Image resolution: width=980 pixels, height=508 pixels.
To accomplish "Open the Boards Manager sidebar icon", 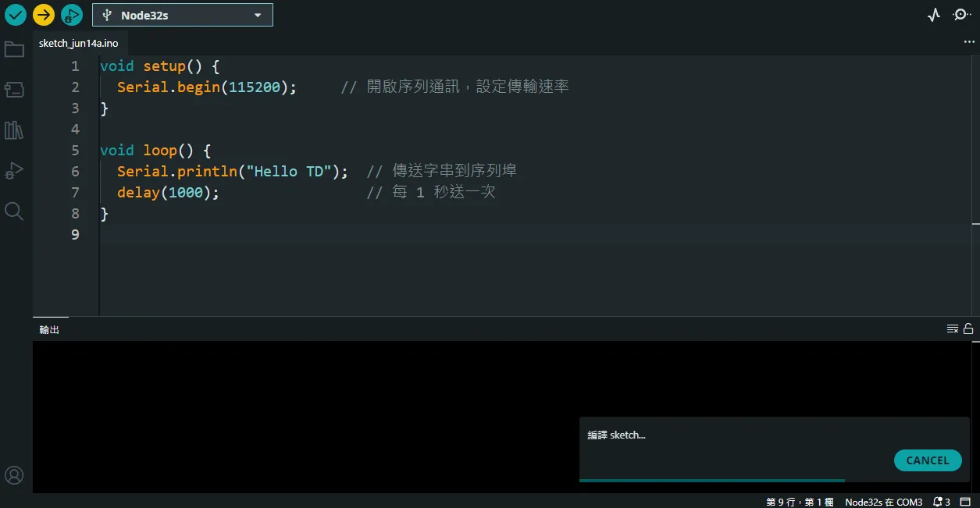I will point(14,89).
